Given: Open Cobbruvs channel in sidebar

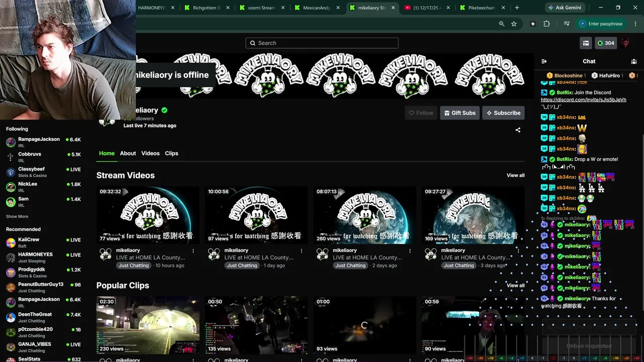Looking at the screenshot, I should (x=43, y=157).
